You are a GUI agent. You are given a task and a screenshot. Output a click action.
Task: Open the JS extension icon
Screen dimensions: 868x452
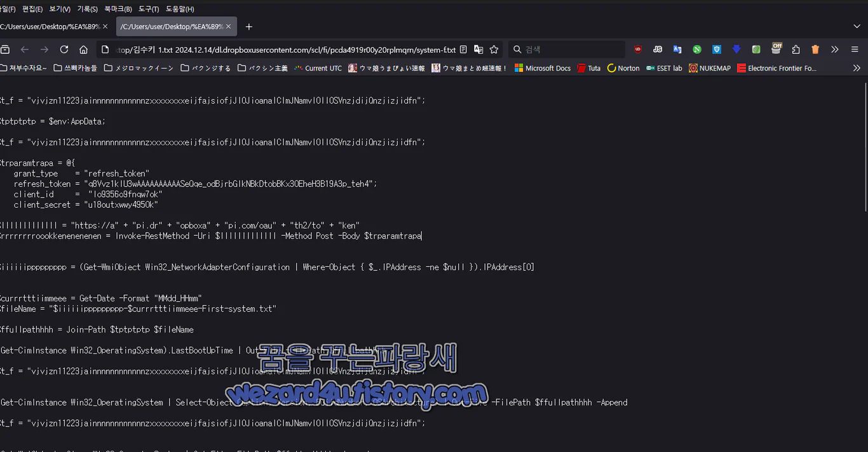pyautogui.click(x=658, y=50)
